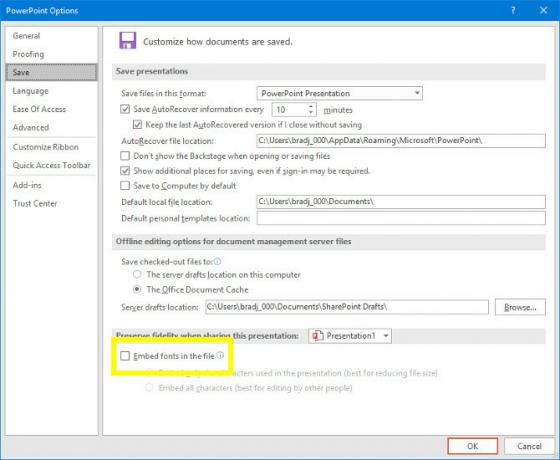The width and height of the screenshot is (560, 460).
Task: Toggle Save to Computer by default checkbox
Action: [x=125, y=186]
